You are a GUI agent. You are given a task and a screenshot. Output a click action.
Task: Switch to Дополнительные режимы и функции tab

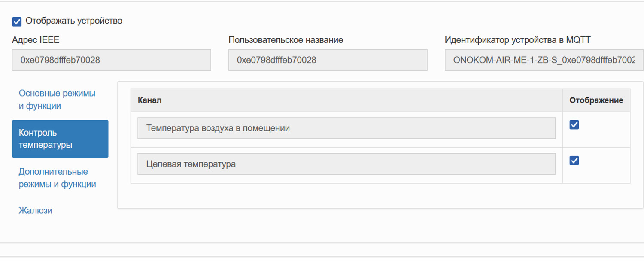[57, 178]
